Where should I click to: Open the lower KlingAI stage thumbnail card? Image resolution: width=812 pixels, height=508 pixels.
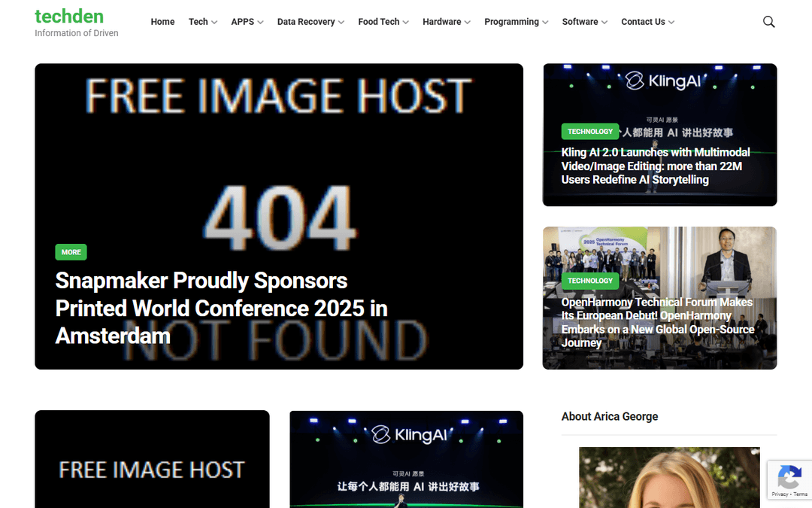[406, 459]
